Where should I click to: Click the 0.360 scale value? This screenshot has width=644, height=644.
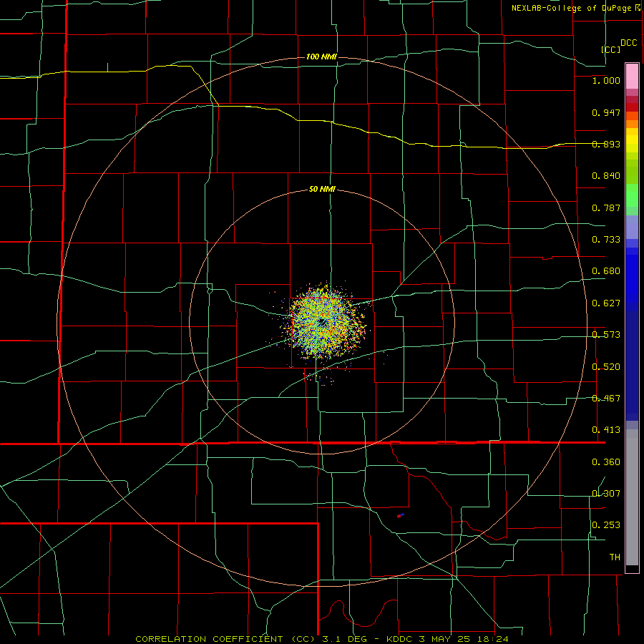pyautogui.click(x=606, y=462)
